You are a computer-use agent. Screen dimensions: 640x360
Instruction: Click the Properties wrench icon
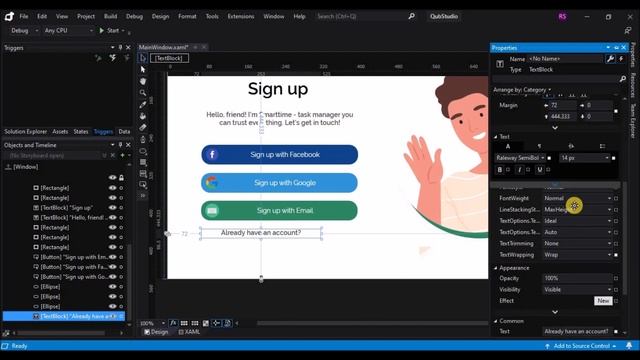click(610, 59)
